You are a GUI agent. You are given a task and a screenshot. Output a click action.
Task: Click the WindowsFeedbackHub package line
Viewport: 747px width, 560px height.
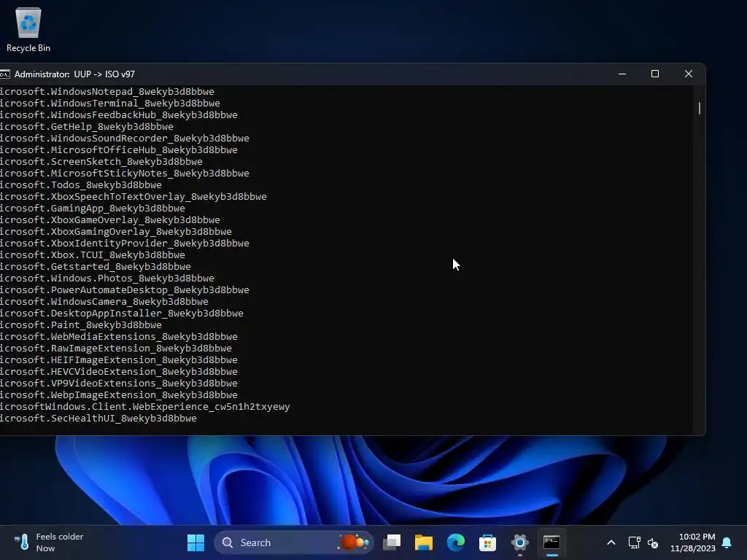coord(119,114)
